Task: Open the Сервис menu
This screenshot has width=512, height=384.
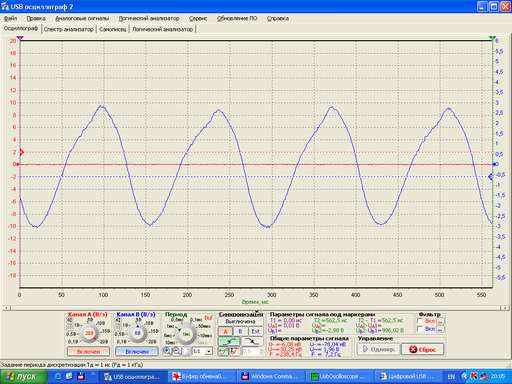Action: click(198, 19)
